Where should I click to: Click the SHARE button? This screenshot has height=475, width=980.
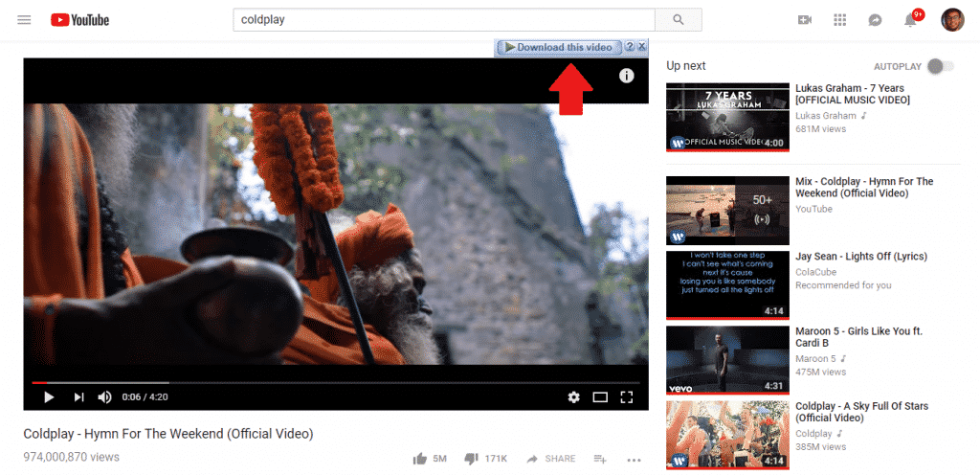click(551, 459)
